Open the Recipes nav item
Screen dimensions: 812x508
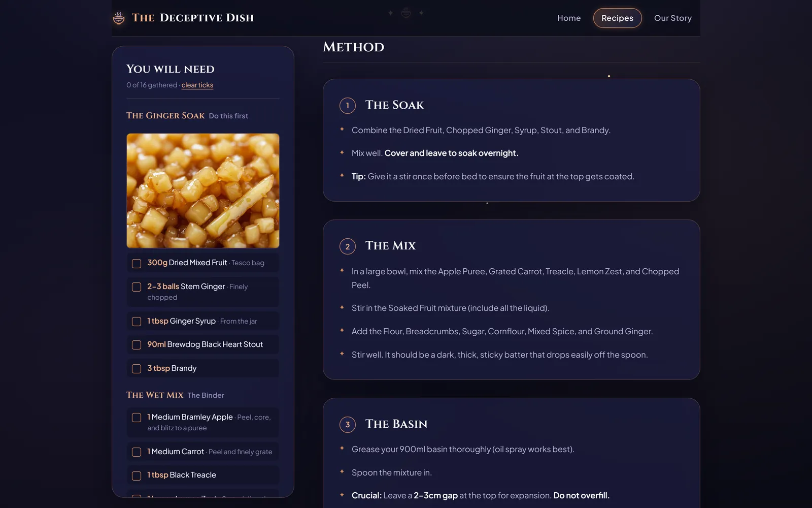[617, 18]
